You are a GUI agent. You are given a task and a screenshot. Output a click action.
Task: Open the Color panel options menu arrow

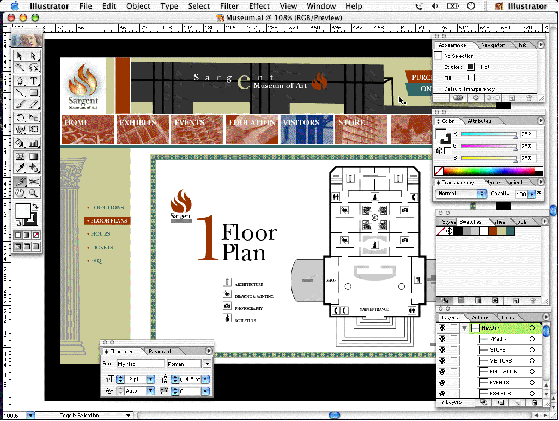click(541, 121)
